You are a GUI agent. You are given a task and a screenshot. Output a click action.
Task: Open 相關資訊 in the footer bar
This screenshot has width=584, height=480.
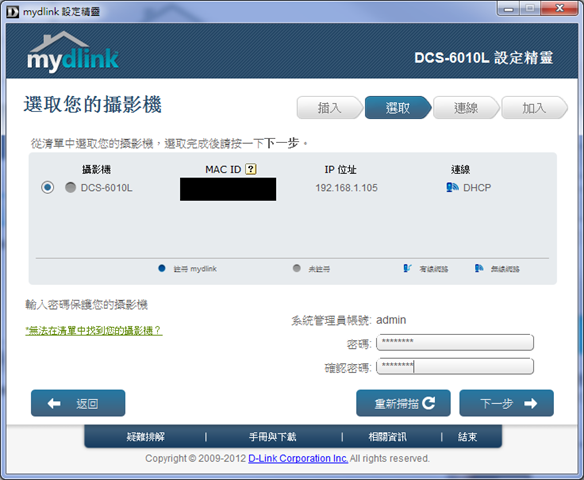387,436
